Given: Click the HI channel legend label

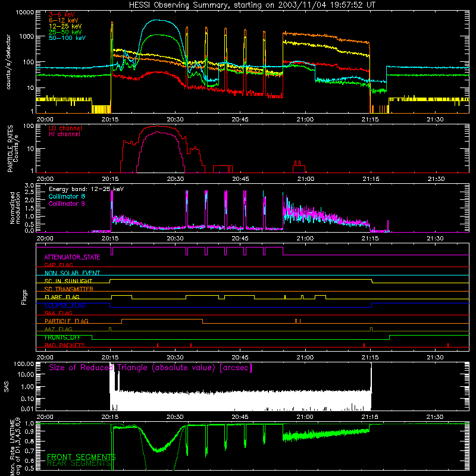Looking at the screenshot, I should [x=64, y=134].
